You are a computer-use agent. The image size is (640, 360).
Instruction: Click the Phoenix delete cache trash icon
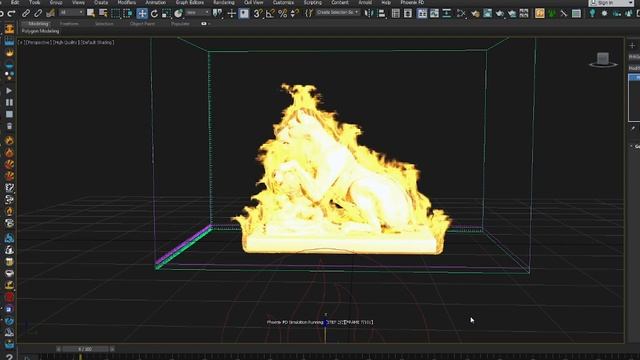coord(9,126)
